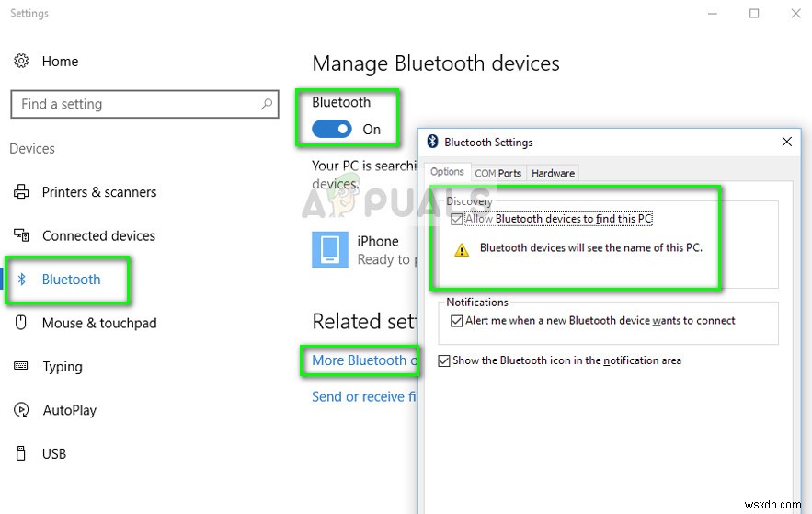Click the AutoPlay icon

tap(21, 410)
